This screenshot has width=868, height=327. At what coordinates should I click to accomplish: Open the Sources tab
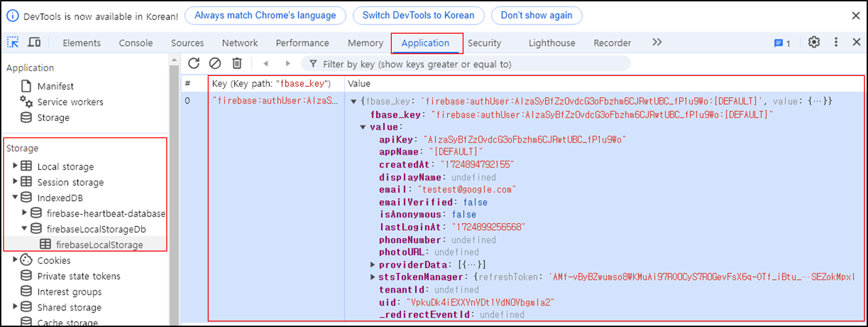187,43
